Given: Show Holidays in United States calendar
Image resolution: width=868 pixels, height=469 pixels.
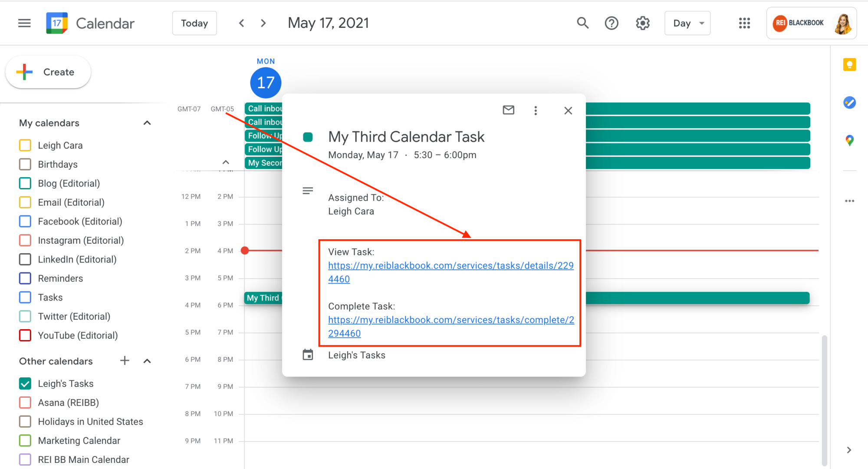Looking at the screenshot, I should [x=25, y=422].
